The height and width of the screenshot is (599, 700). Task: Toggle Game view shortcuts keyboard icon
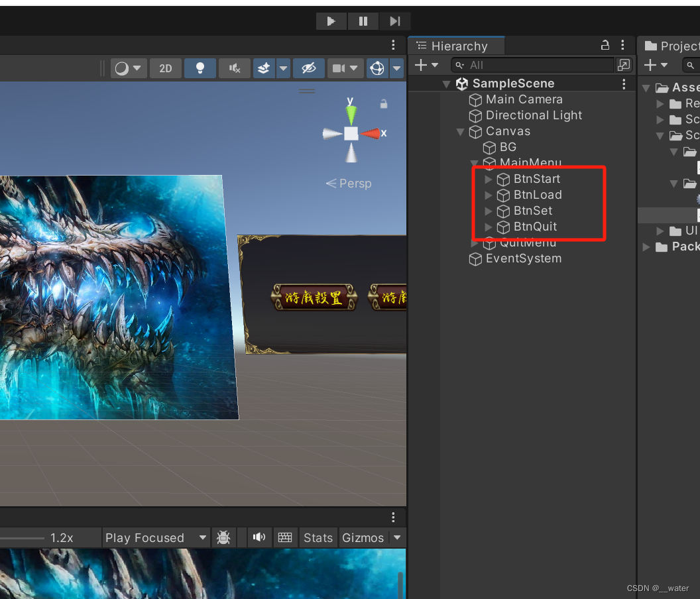coord(285,537)
